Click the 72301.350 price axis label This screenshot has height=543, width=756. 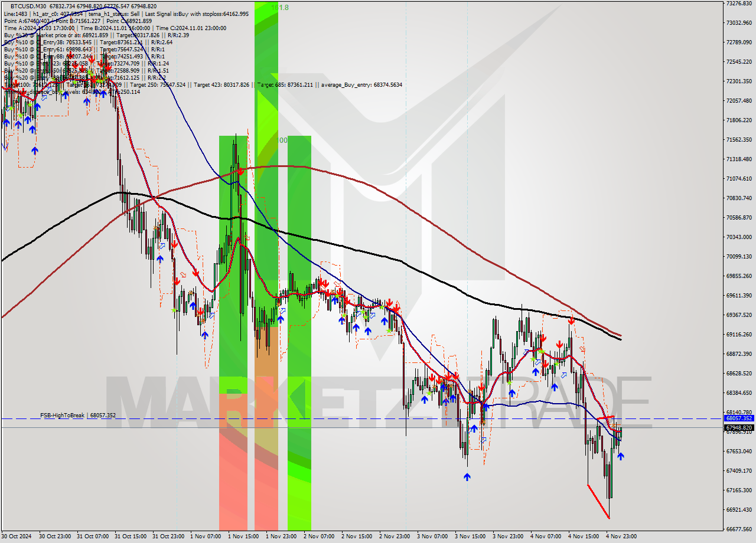click(739, 81)
